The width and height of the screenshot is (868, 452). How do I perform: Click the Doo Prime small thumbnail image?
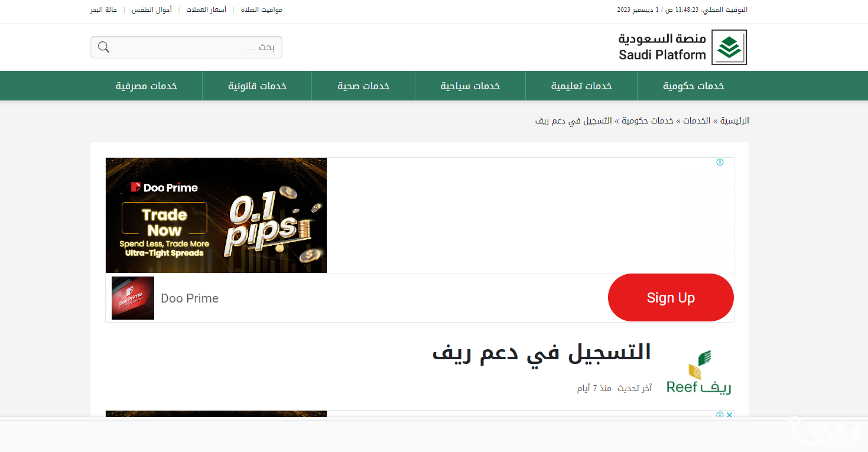[133, 298]
